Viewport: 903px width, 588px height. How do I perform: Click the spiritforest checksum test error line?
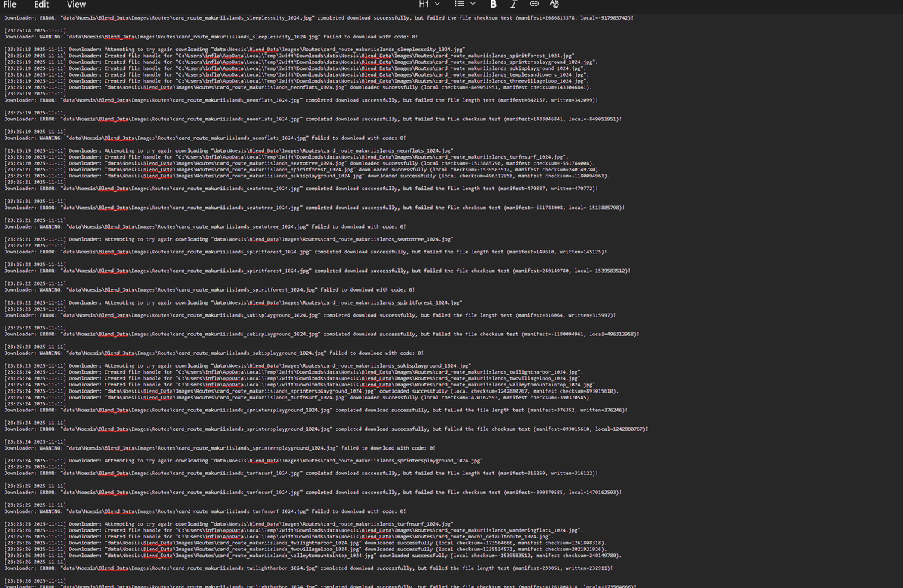coord(316,271)
